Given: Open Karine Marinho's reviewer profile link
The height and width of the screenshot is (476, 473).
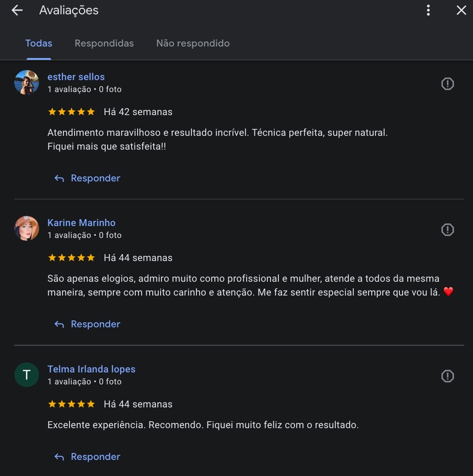Looking at the screenshot, I should [81, 223].
